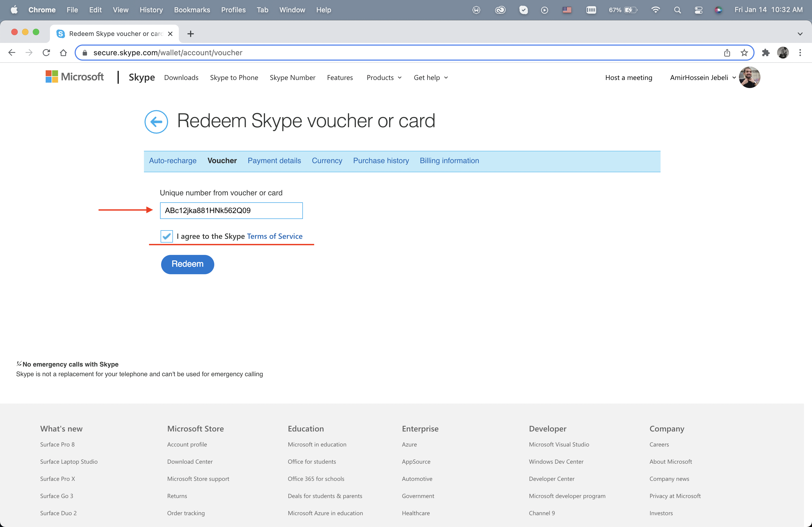
Task: Open Control Center in the menu bar
Action: point(698,10)
